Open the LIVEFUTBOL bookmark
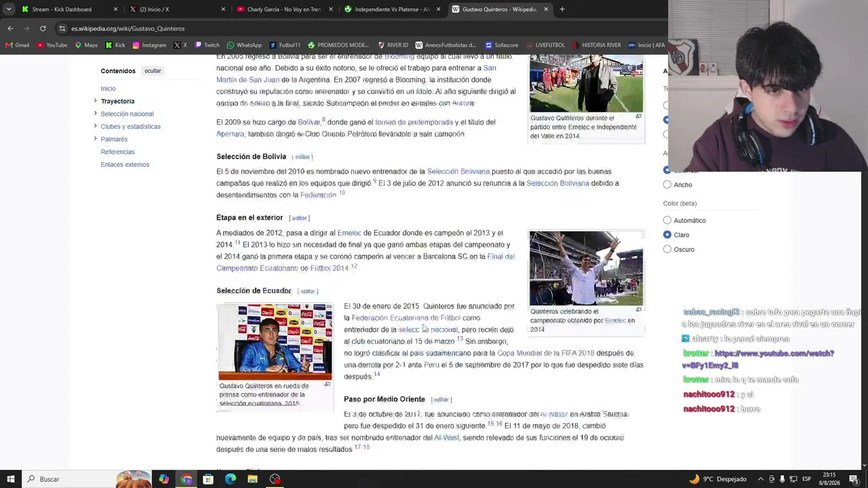This screenshot has width=868, height=488. tap(545, 45)
